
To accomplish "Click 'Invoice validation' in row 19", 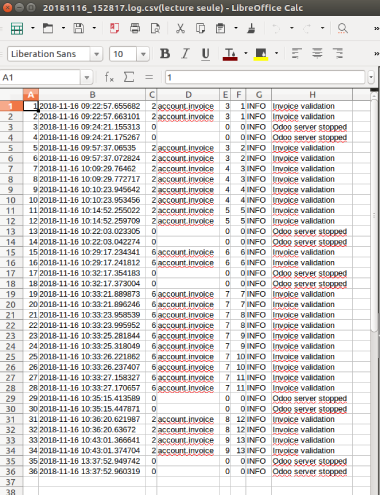I will (x=303, y=294).
